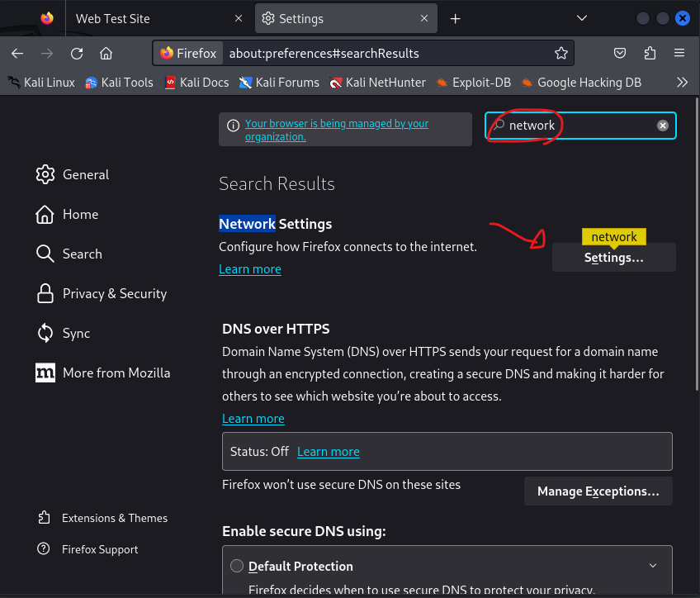Reload the current page
This screenshot has height=598, width=700.
pos(77,54)
